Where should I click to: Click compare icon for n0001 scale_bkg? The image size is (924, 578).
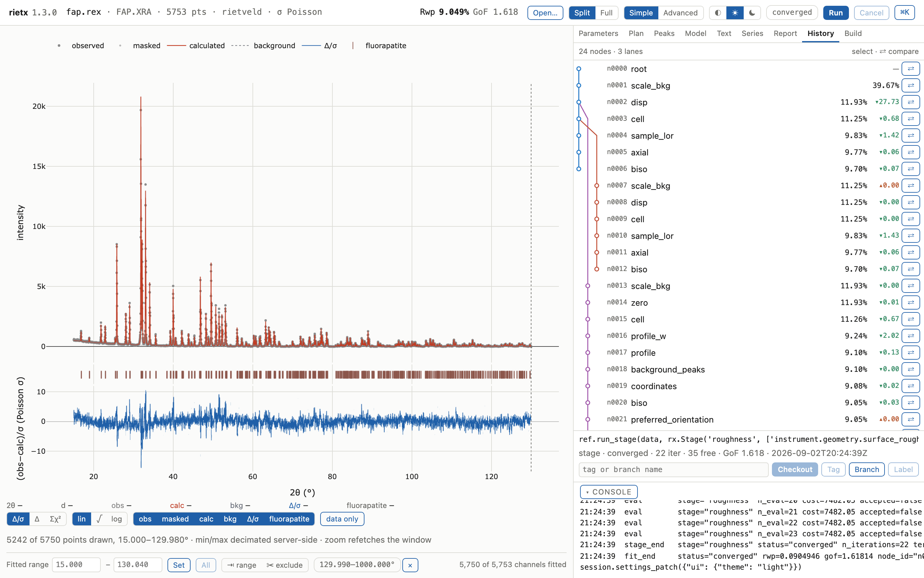(x=910, y=85)
